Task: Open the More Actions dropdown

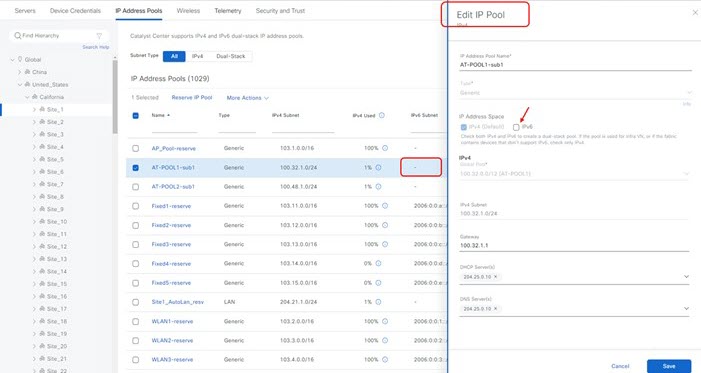Action: click(248, 98)
